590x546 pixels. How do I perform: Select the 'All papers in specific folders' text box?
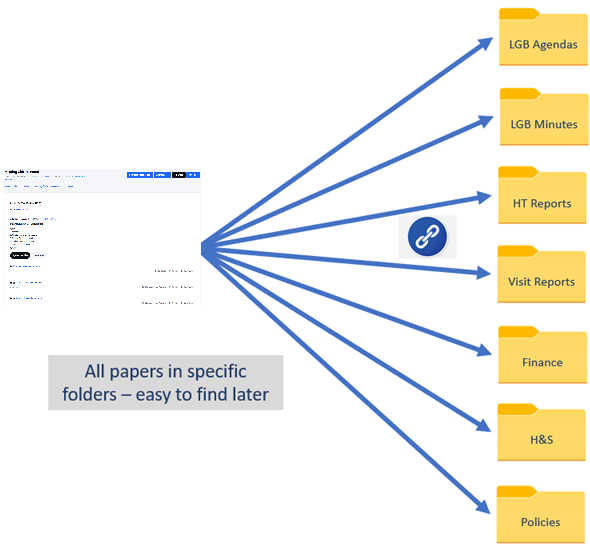(x=166, y=382)
